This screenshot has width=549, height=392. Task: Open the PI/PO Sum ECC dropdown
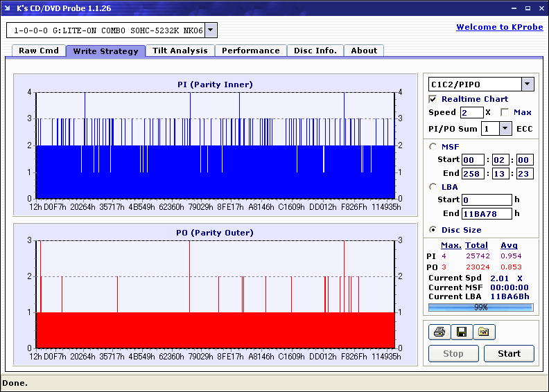click(x=505, y=128)
